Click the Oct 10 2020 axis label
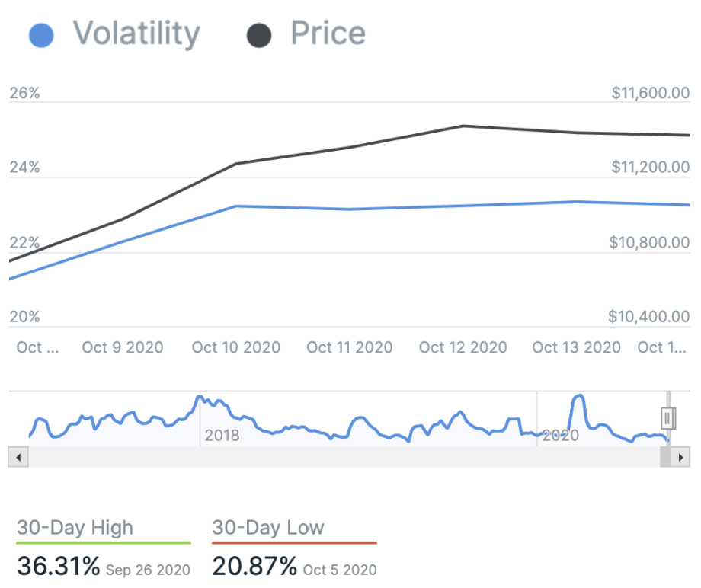701x588 pixels. (236, 347)
